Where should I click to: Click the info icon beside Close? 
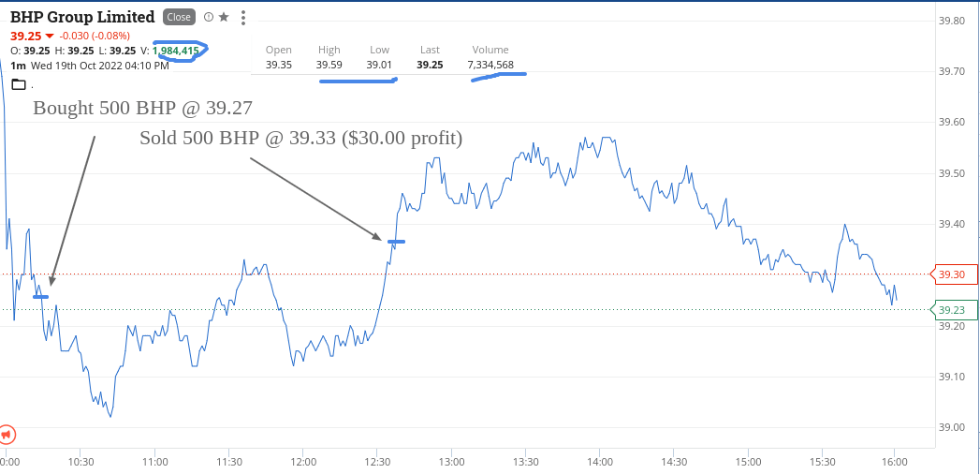[209, 17]
